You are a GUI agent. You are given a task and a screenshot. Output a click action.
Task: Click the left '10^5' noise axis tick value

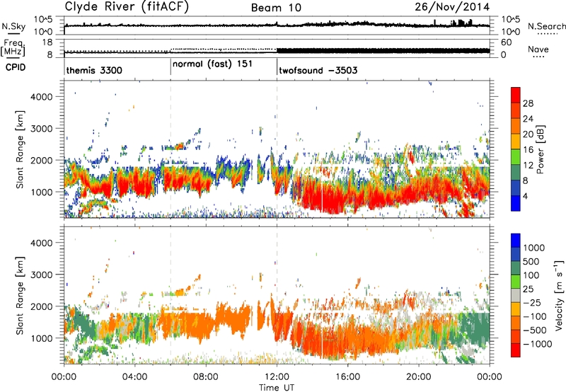point(43,19)
